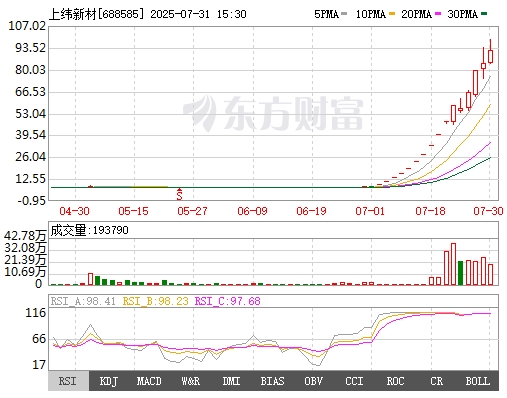Click the RSI_B:98.23 value
This screenshot has height=398, width=507.
click(x=155, y=301)
